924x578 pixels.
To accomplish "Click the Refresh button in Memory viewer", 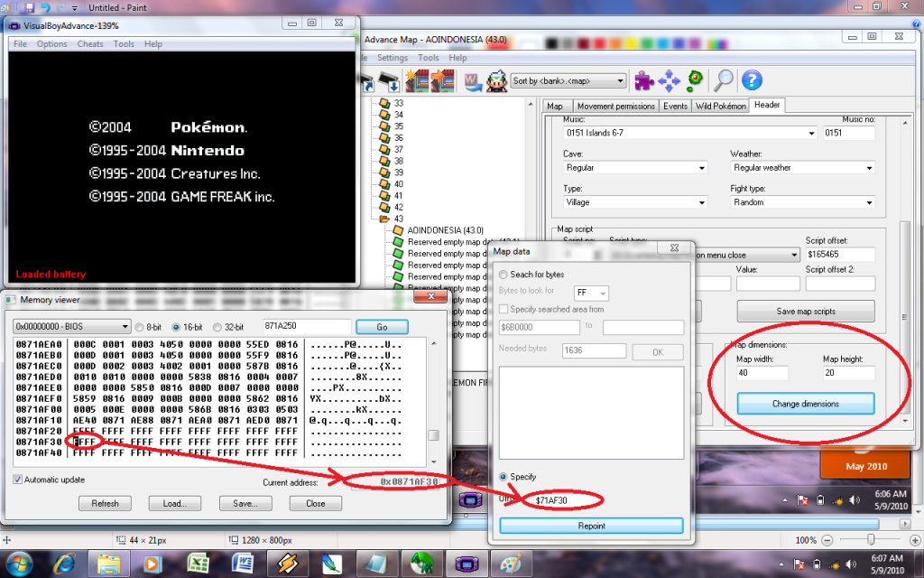I will click(x=105, y=504).
